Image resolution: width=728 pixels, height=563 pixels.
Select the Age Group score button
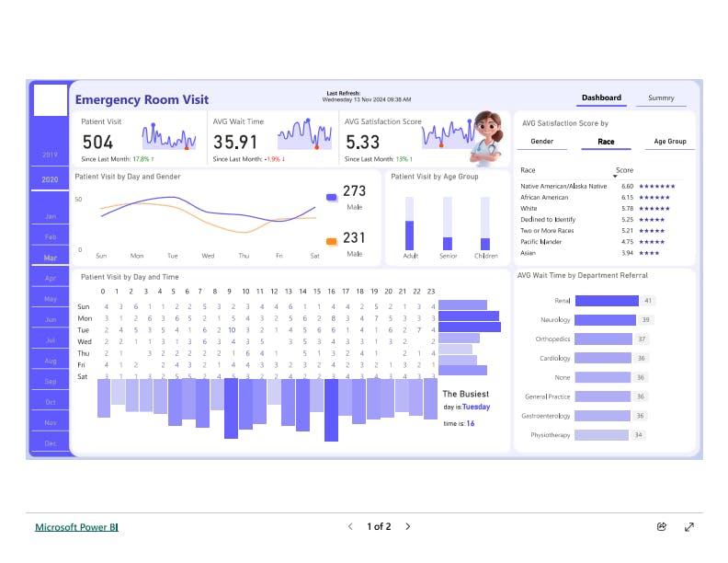click(669, 142)
